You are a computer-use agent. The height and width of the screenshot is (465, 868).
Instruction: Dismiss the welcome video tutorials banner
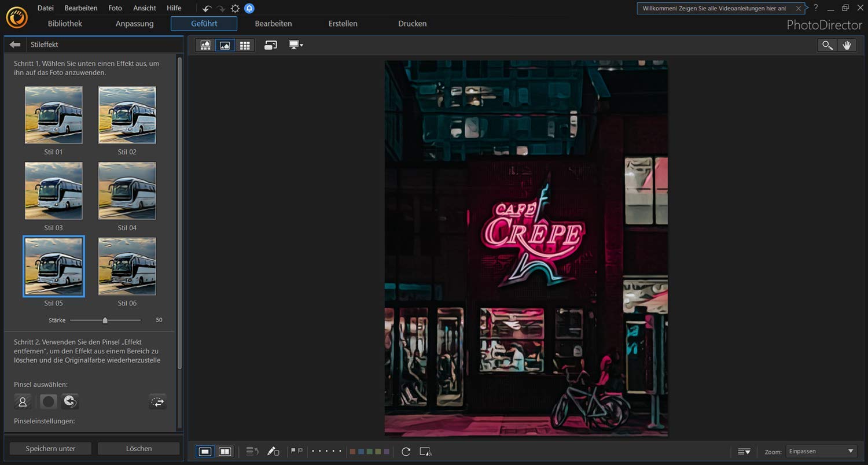click(799, 9)
